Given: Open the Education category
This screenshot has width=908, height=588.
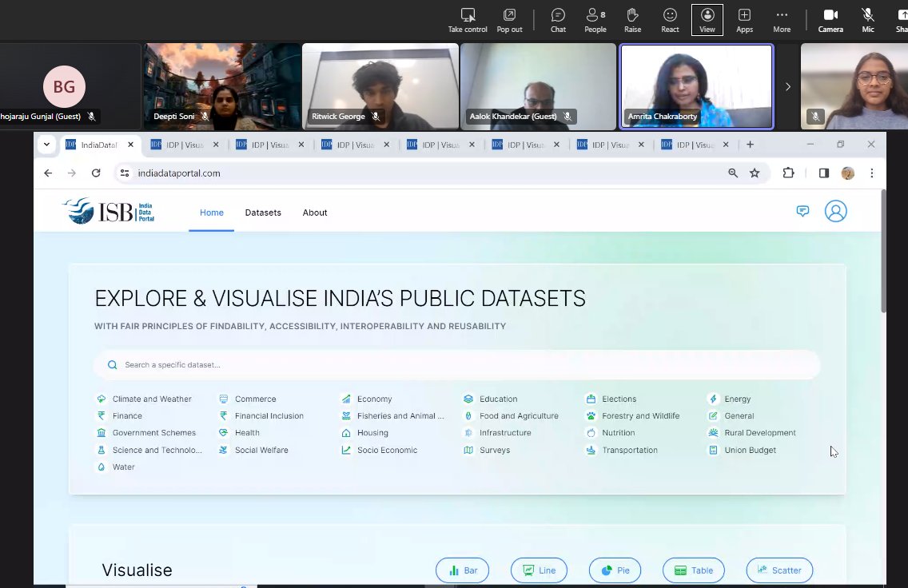Looking at the screenshot, I should pos(491,399).
